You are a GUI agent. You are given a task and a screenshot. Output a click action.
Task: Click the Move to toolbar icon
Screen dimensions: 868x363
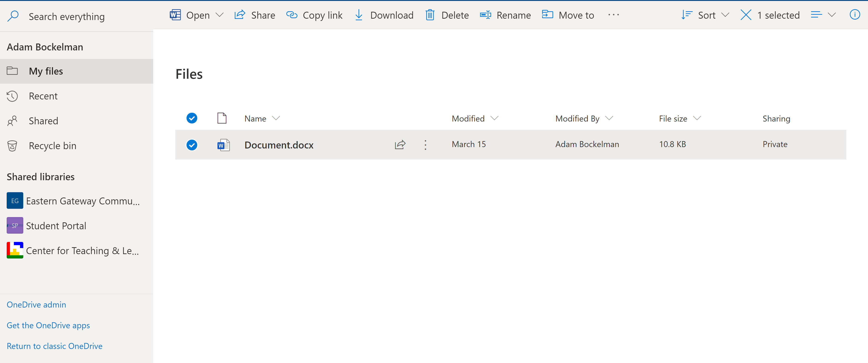click(547, 15)
